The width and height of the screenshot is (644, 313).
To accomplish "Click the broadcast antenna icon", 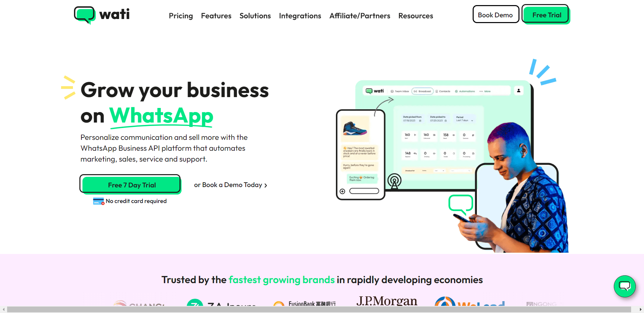I will (x=394, y=181).
